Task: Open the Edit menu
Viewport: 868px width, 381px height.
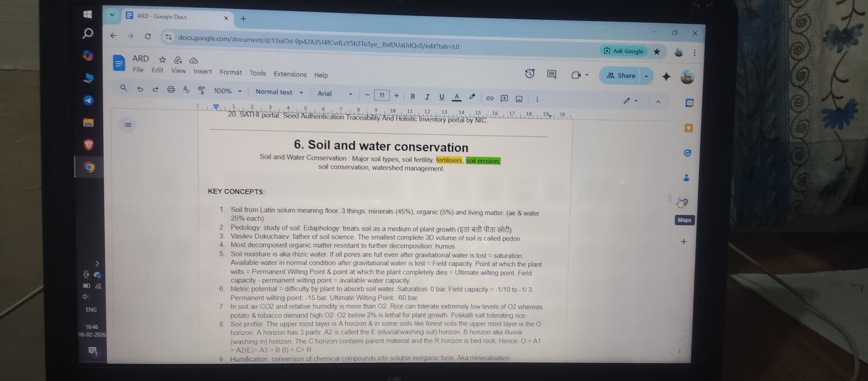Action: tap(157, 70)
